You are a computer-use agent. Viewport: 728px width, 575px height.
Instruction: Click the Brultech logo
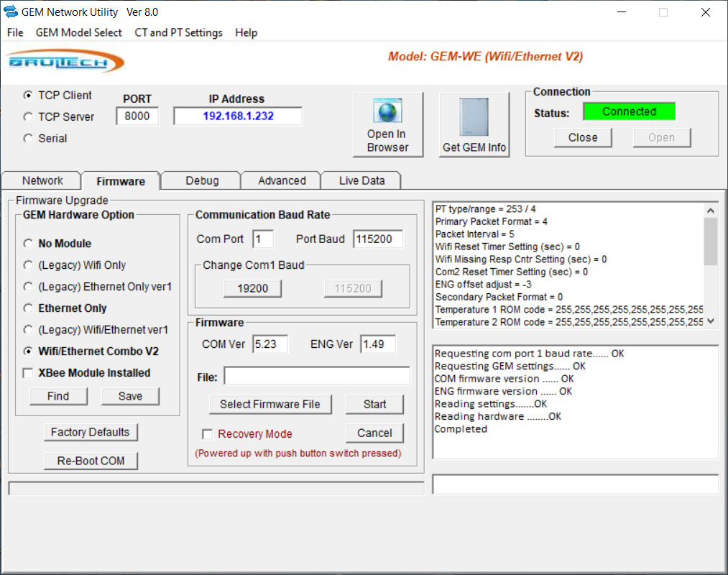pos(65,62)
